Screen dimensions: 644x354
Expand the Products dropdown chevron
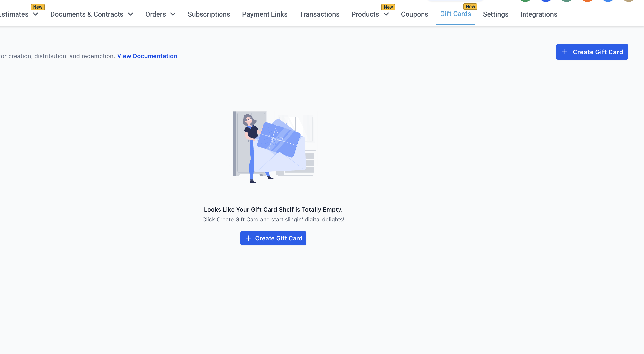click(x=386, y=14)
